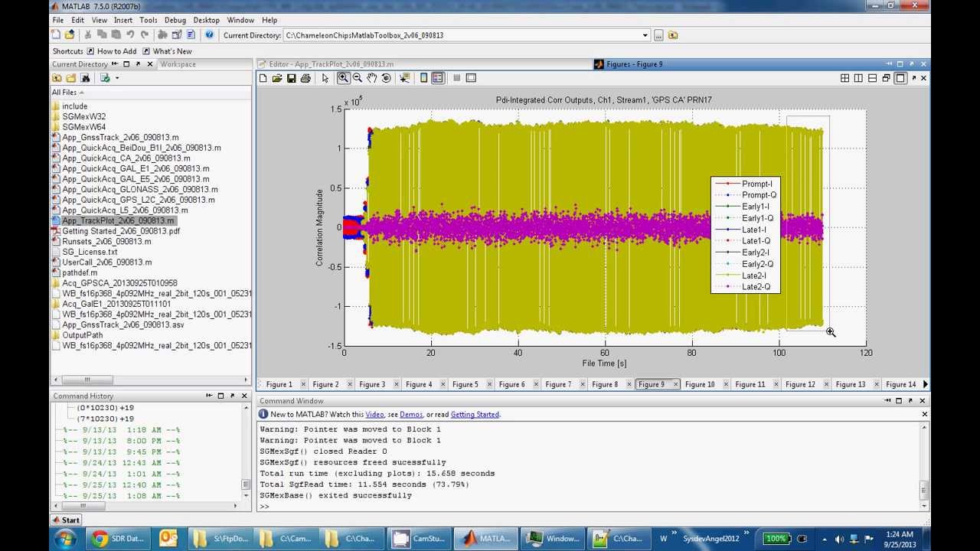Open the Current Directory path dropdown
The height and width of the screenshot is (551, 980).
(x=645, y=35)
